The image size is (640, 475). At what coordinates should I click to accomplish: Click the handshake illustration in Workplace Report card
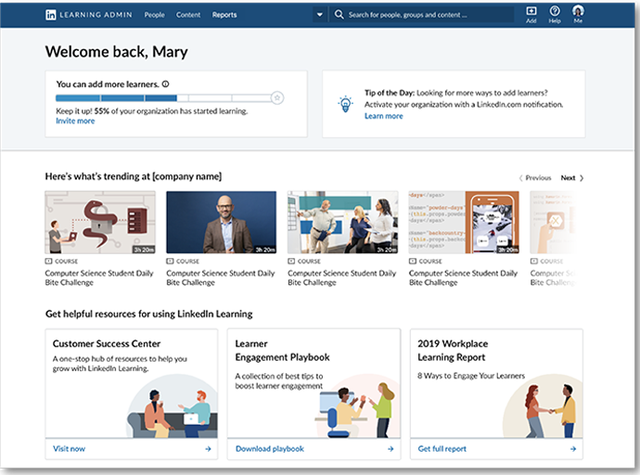point(543,407)
